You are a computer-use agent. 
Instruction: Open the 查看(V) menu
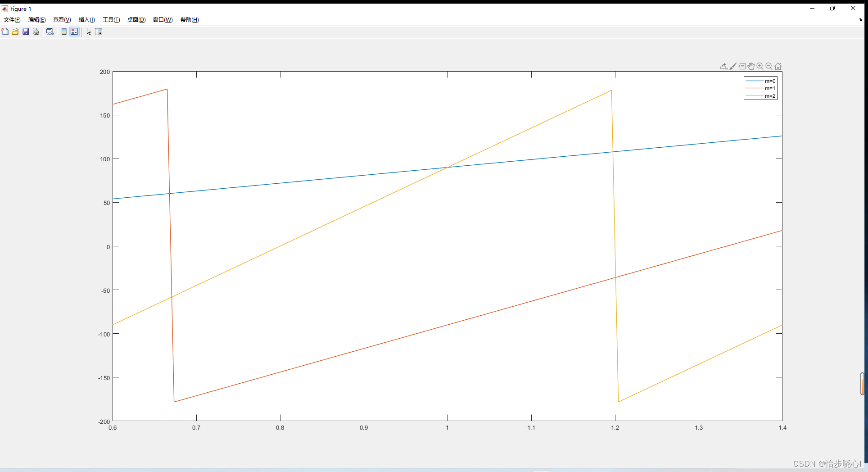pos(62,20)
